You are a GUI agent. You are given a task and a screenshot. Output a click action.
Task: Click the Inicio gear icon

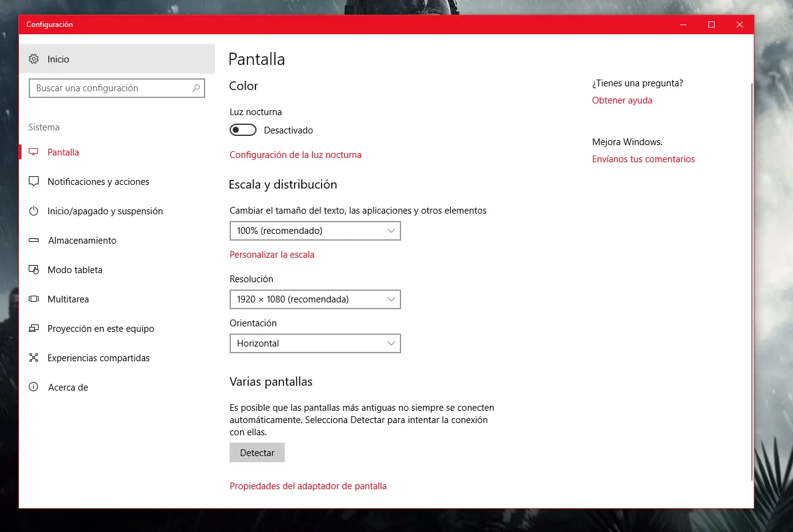pos(34,59)
